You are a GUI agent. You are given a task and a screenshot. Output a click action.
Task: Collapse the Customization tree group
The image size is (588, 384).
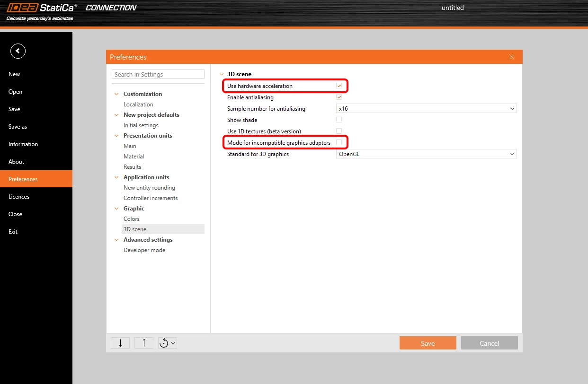click(116, 94)
